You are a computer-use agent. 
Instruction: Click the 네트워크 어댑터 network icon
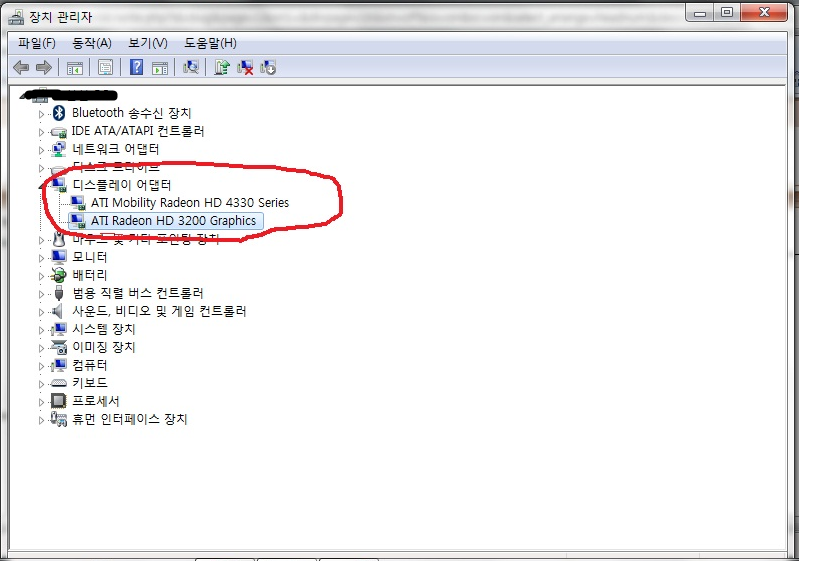click(x=59, y=149)
